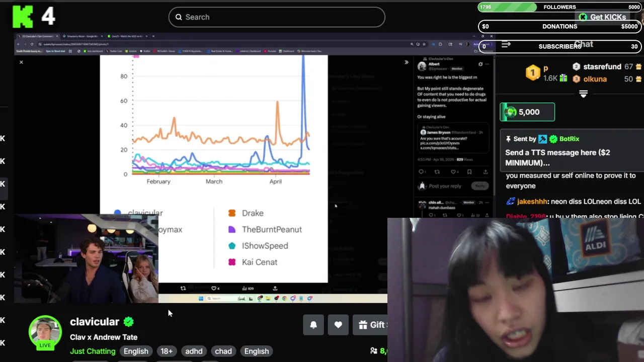Click the 829 views icon below the photo
The width and height of the screenshot is (644, 362).
pyautogui.click(x=245, y=288)
